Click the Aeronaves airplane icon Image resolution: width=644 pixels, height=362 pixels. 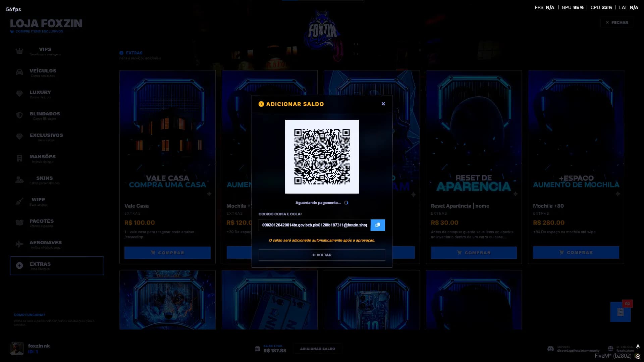coord(19,244)
